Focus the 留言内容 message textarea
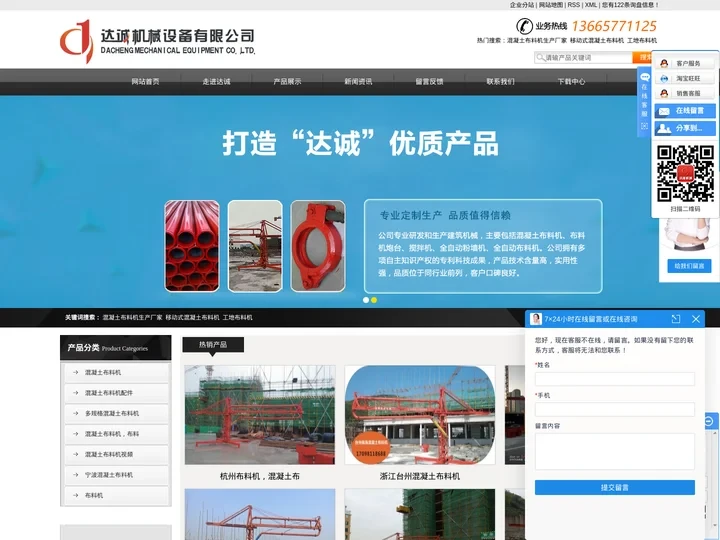This screenshot has height=540, width=720. click(x=614, y=451)
